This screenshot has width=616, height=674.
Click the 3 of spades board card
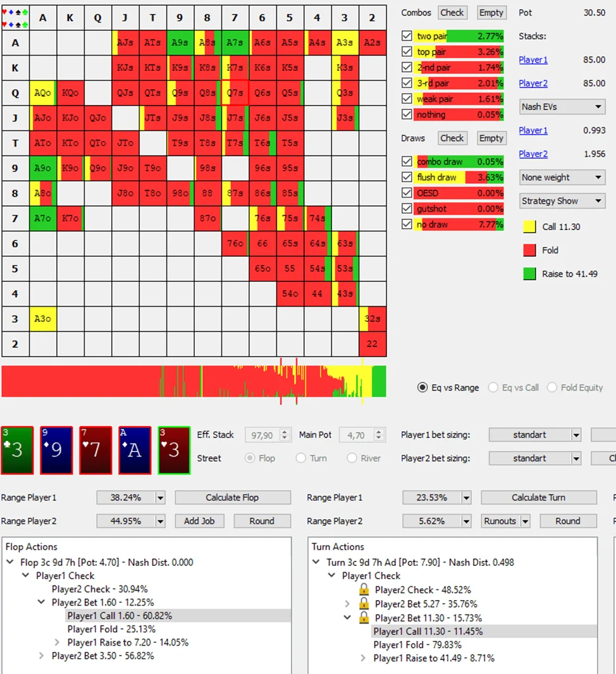click(17, 450)
